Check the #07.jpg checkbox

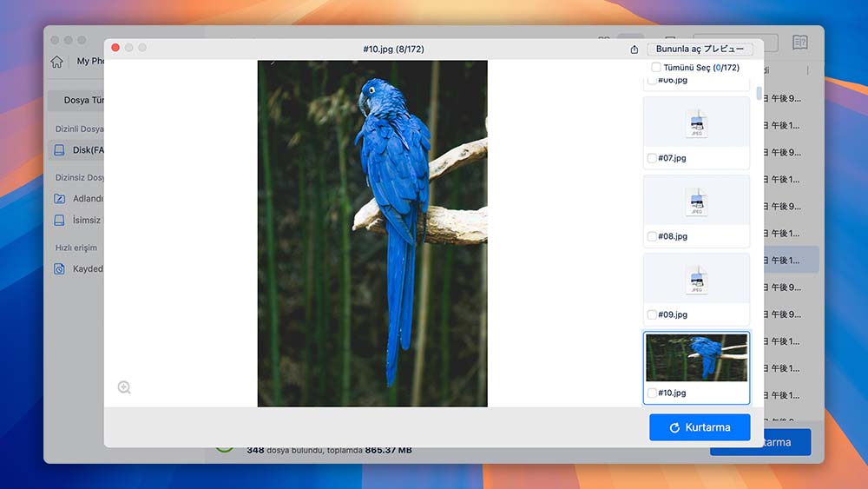[x=652, y=158]
